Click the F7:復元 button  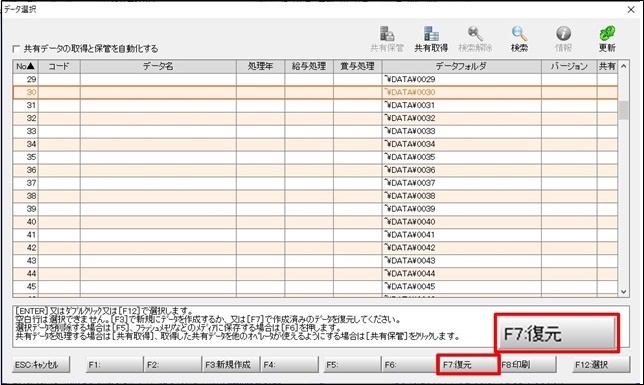[x=468, y=364]
